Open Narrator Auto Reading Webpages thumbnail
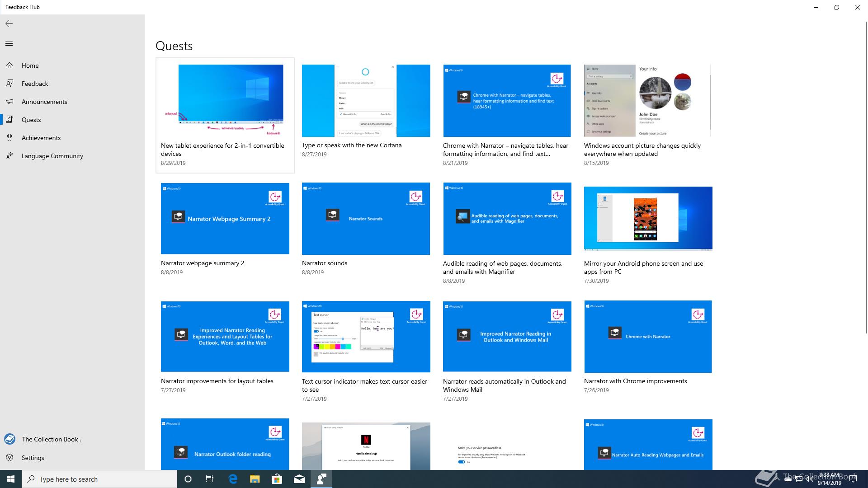 pyautogui.click(x=648, y=445)
